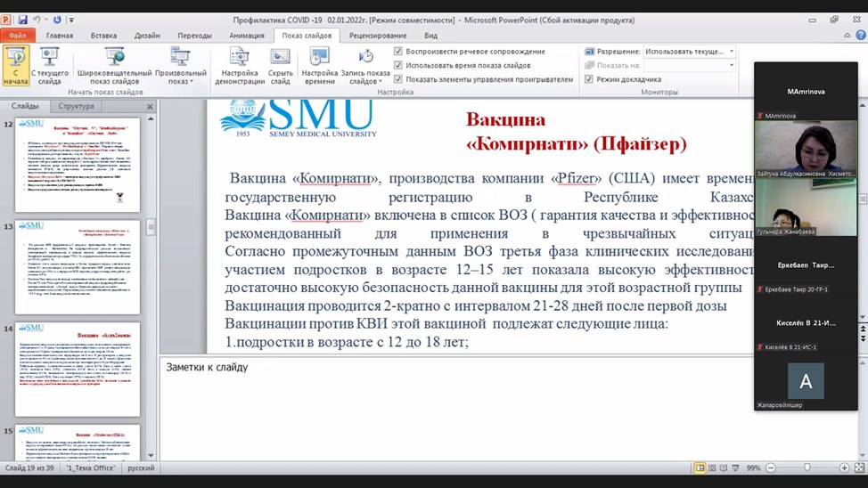This screenshot has width=868, height=488.
Task: Switch to the Переходы tab
Action: pyautogui.click(x=194, y=36)
